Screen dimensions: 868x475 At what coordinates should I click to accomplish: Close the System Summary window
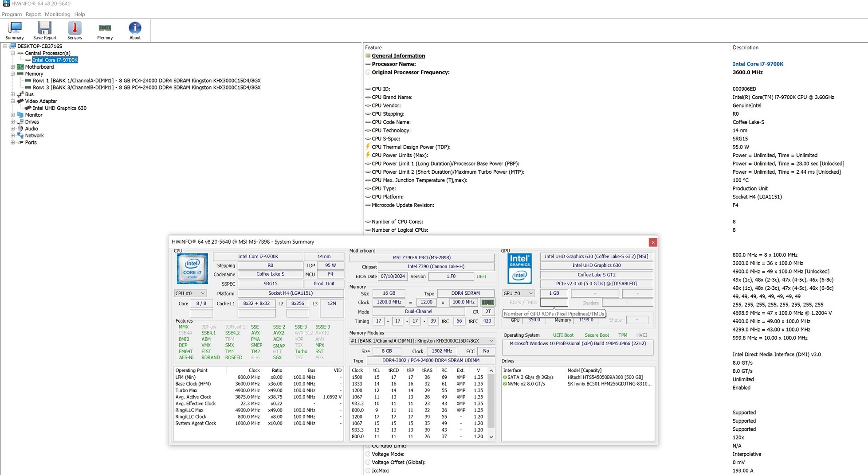click(x=653, y=242)
